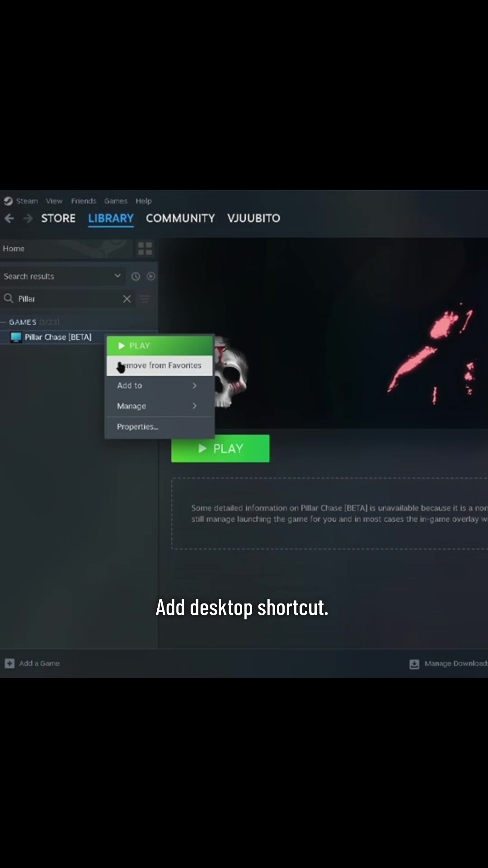
Task: Click the Add a Game plus icon
Action: pos(9,664)
